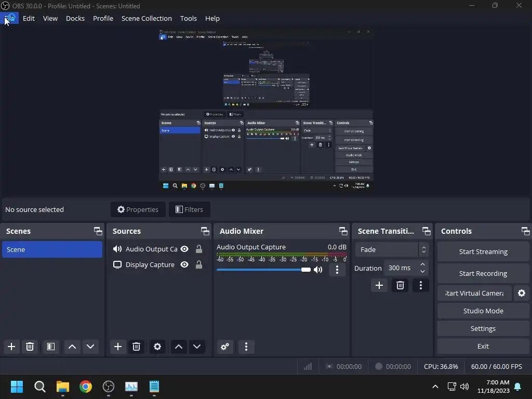Open source Filters button in the toolbar
Viewport: 532px width, 399px height.
pos(189,209)
